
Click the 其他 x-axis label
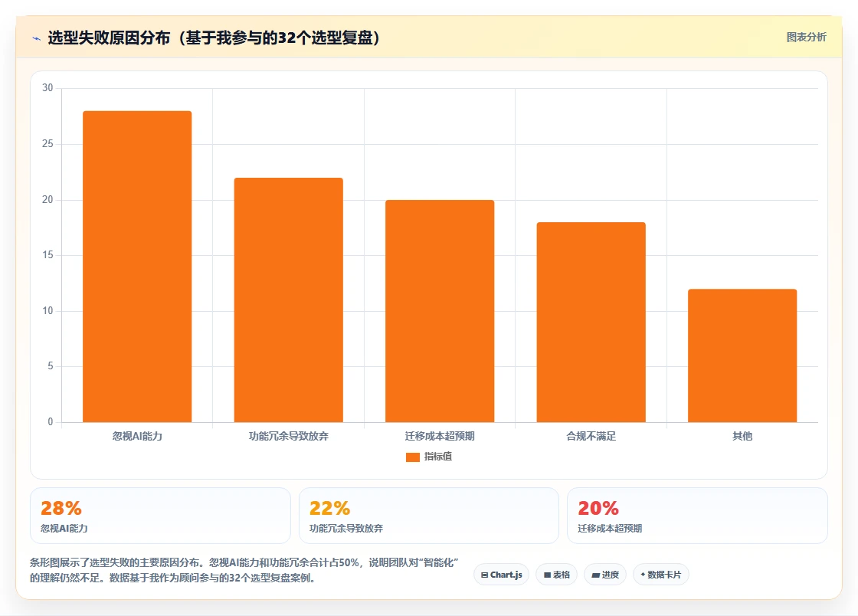coord(742,436)
